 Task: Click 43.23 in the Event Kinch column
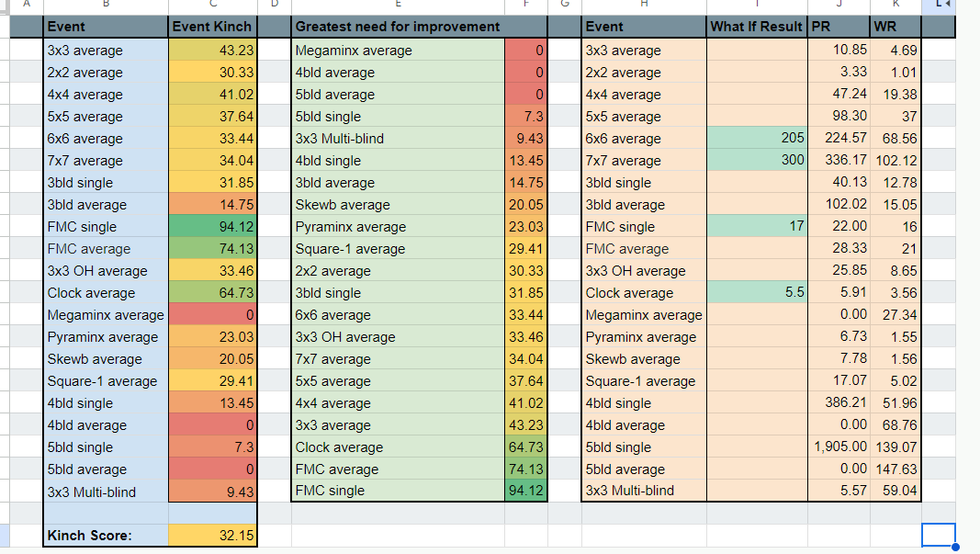(212, 50)
